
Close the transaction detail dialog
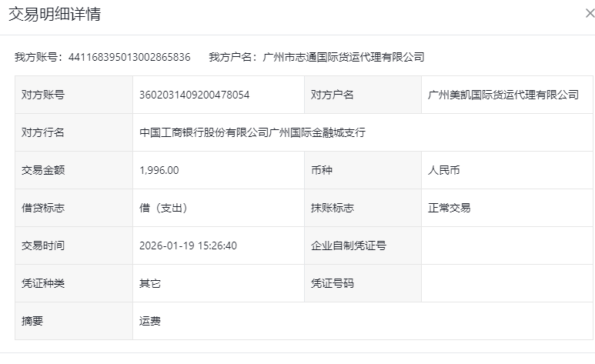(x=590, y=14)
